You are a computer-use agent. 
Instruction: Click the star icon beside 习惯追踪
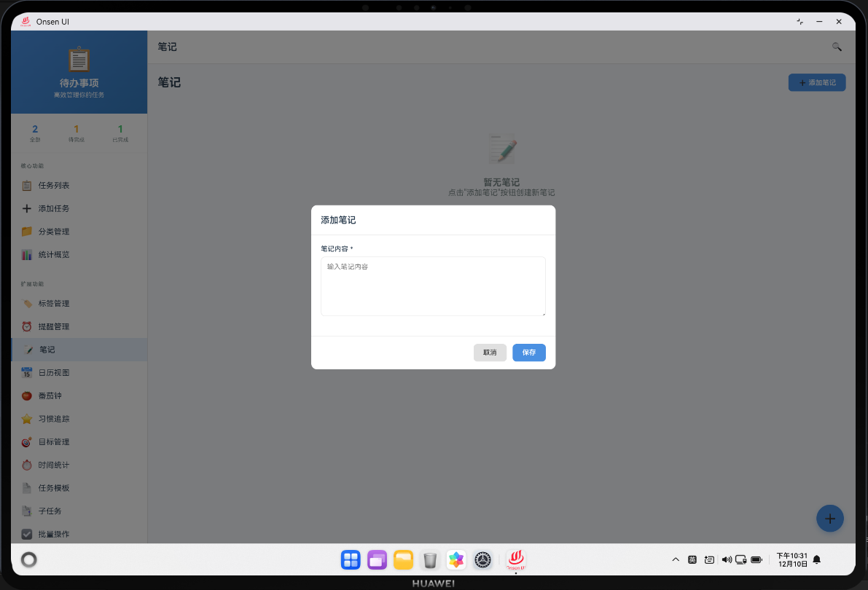tap(26, 419)
